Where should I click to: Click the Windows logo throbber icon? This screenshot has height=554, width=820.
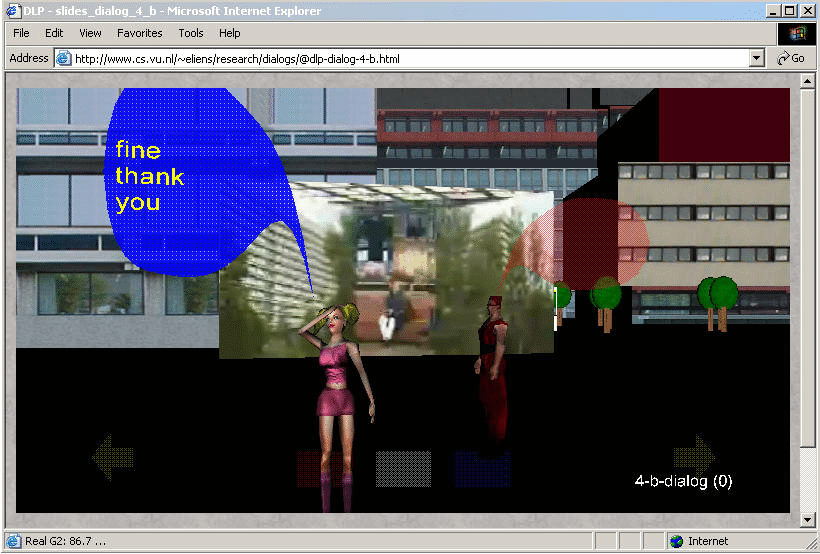tap(797, 33)
